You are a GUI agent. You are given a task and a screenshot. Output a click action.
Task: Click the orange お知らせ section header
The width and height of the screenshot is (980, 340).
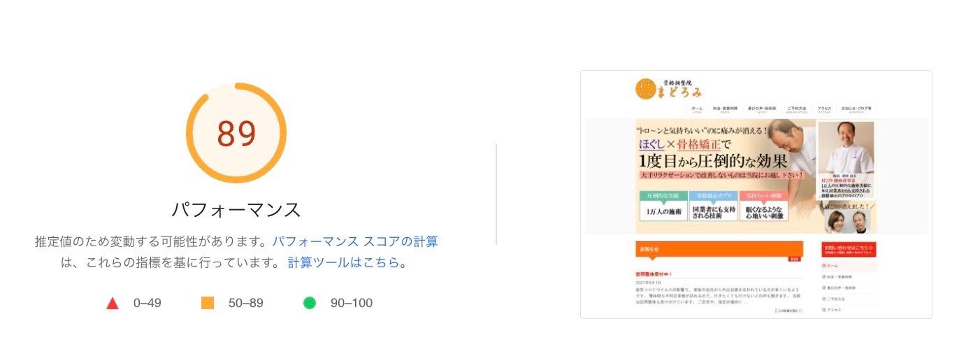(x=719, y=250)
